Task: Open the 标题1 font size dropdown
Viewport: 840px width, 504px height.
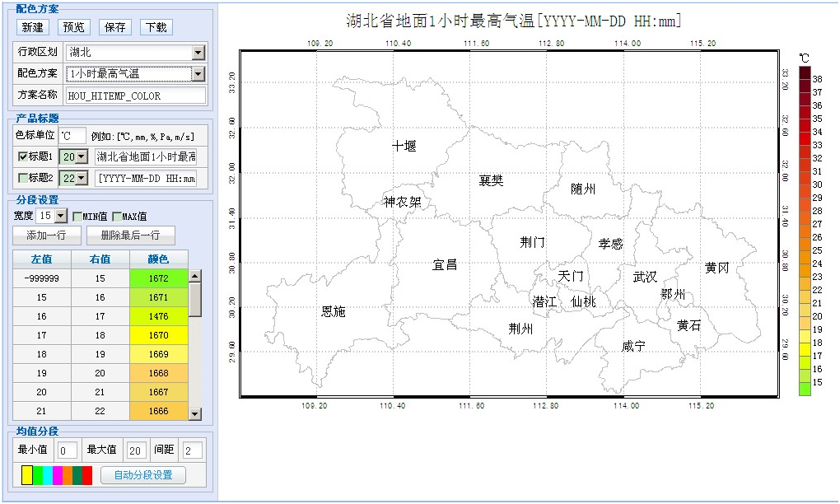Action: click(x=81, y=156)
